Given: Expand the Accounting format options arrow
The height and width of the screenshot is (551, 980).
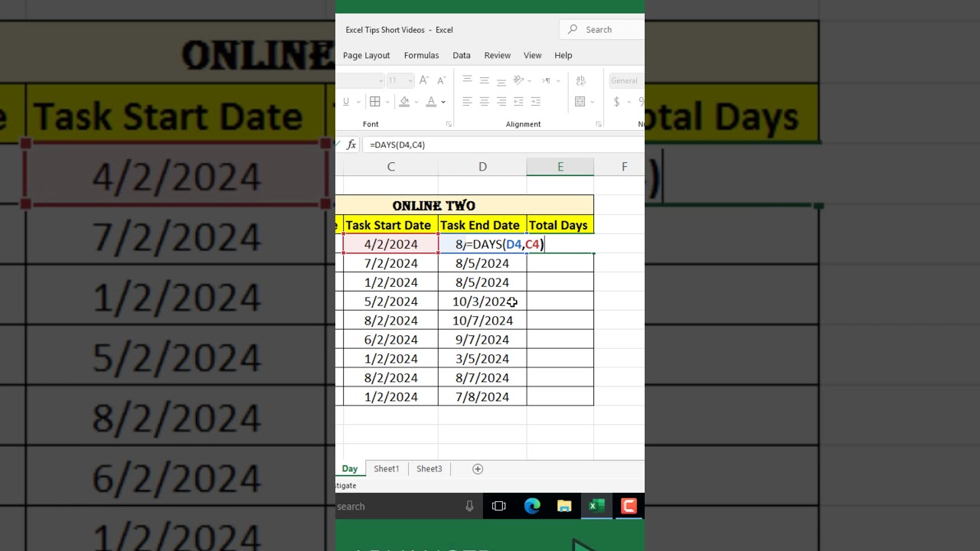Looking at the screenshot, I should [x=629, y=102].
